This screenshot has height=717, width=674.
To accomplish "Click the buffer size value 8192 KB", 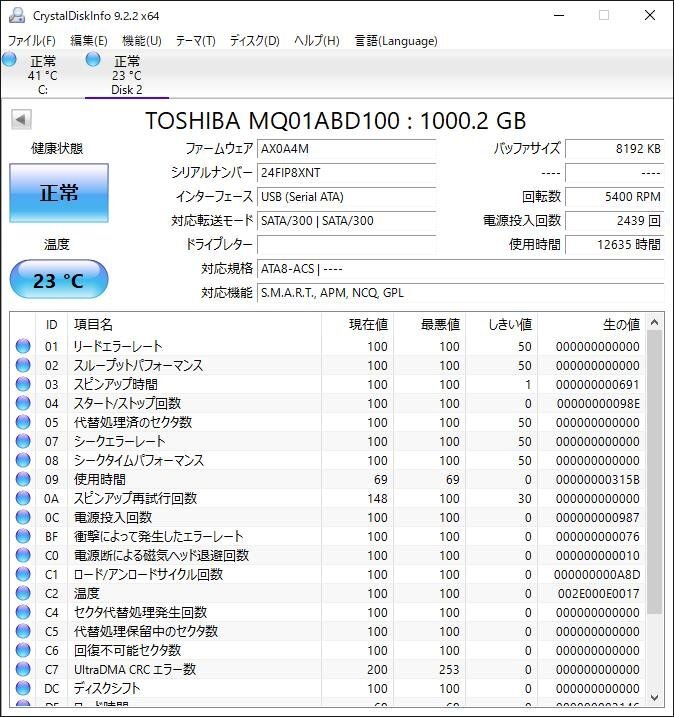I will tap(615, 149).
